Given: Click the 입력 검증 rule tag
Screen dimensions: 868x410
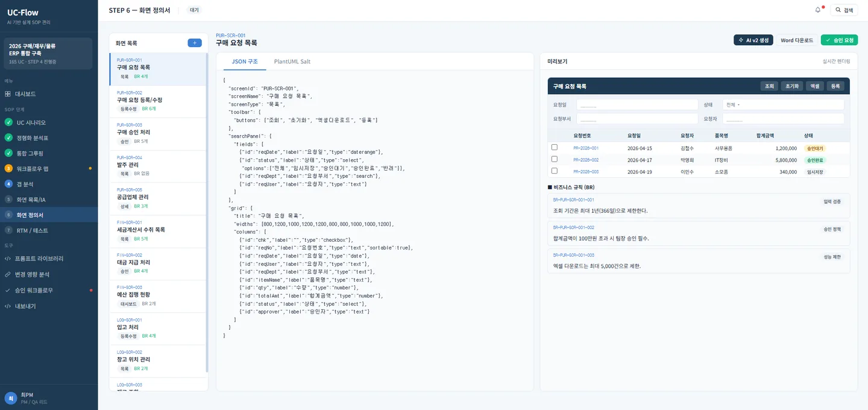Looking at the screenshot, I should tap(832, 201).
